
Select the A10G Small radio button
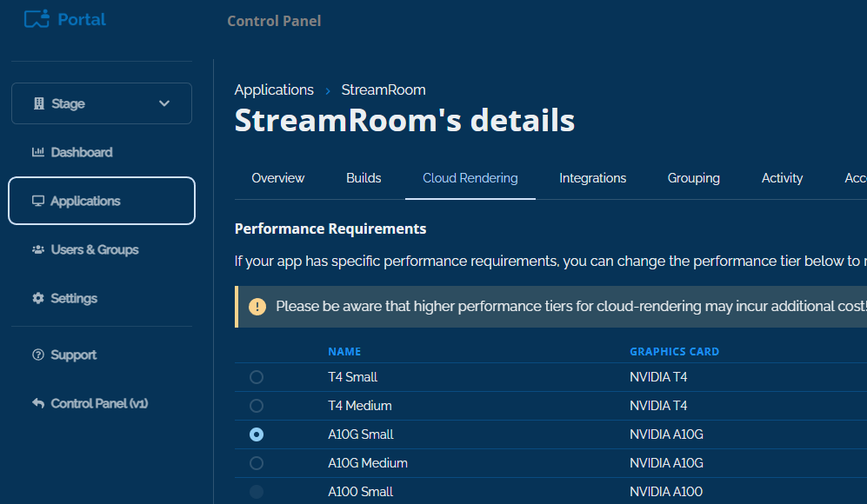coord(257,434)
